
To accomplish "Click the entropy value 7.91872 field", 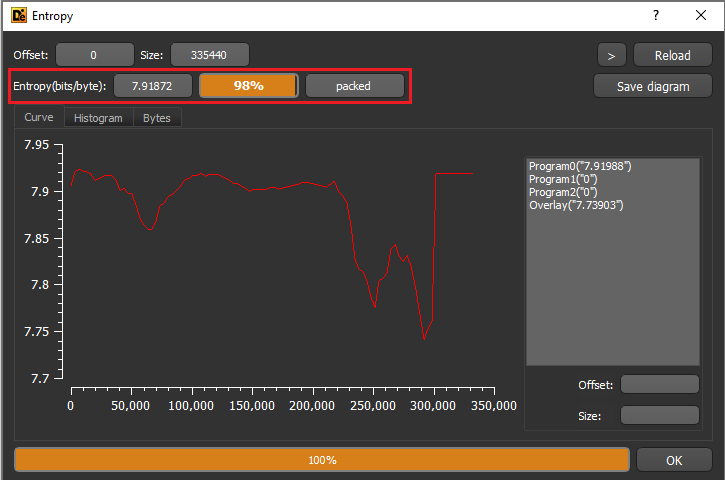I will 153,86.
